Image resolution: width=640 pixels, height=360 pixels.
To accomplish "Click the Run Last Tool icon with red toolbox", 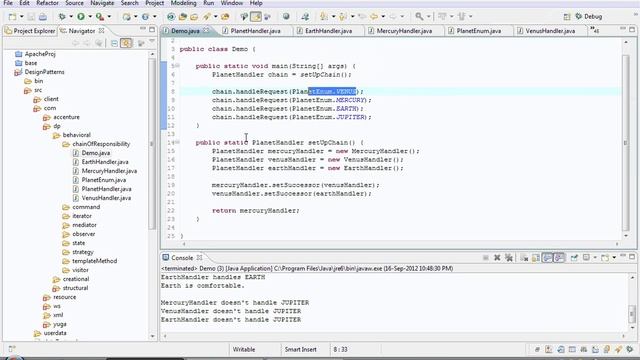I will coord(100,17).
